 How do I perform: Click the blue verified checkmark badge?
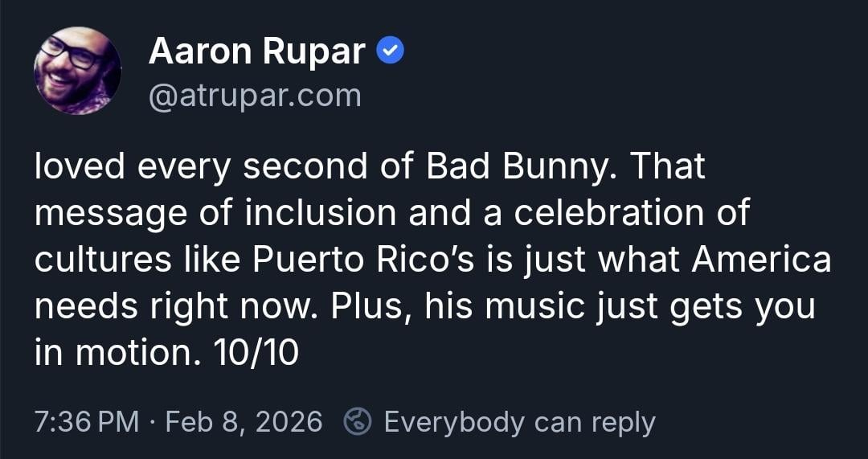(x=390, y=52)
